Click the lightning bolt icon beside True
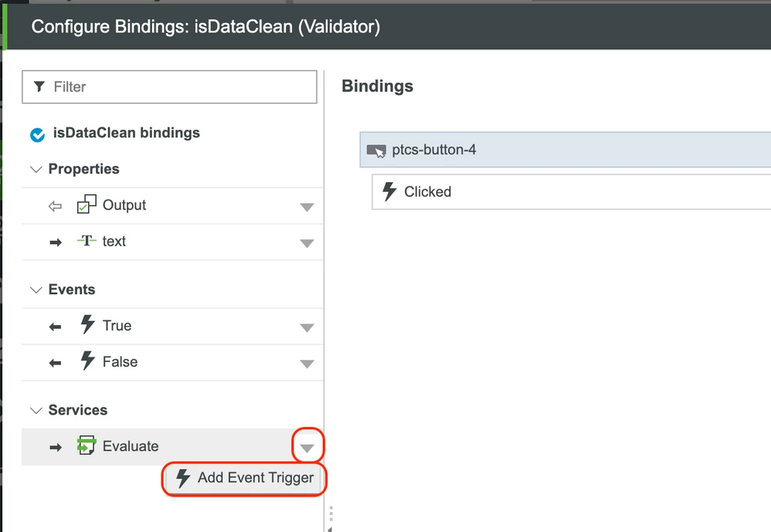771x532 pixels. click(87, 325)
